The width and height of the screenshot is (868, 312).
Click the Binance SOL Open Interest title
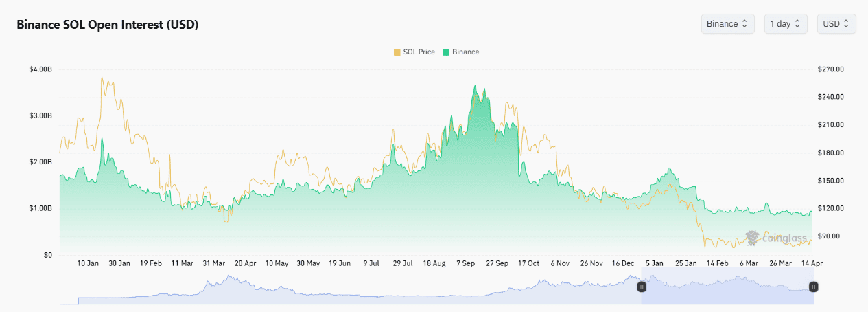(x=107, y=25)
